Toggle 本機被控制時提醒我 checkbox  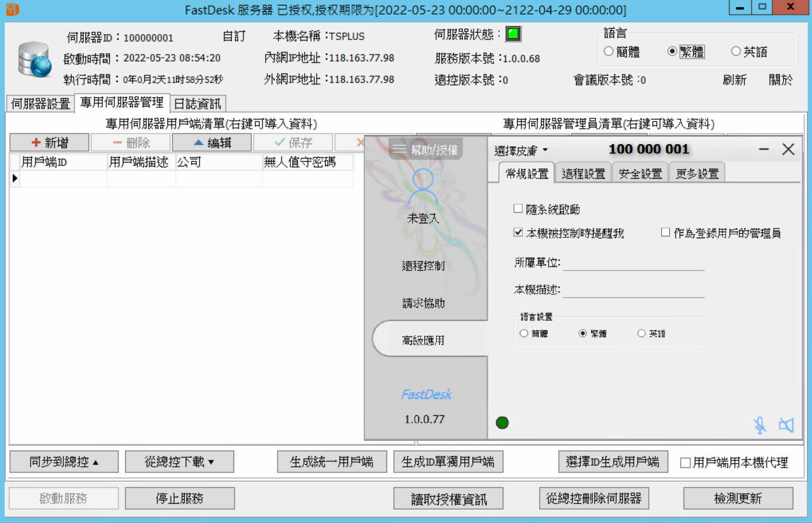tap(518, 232)
